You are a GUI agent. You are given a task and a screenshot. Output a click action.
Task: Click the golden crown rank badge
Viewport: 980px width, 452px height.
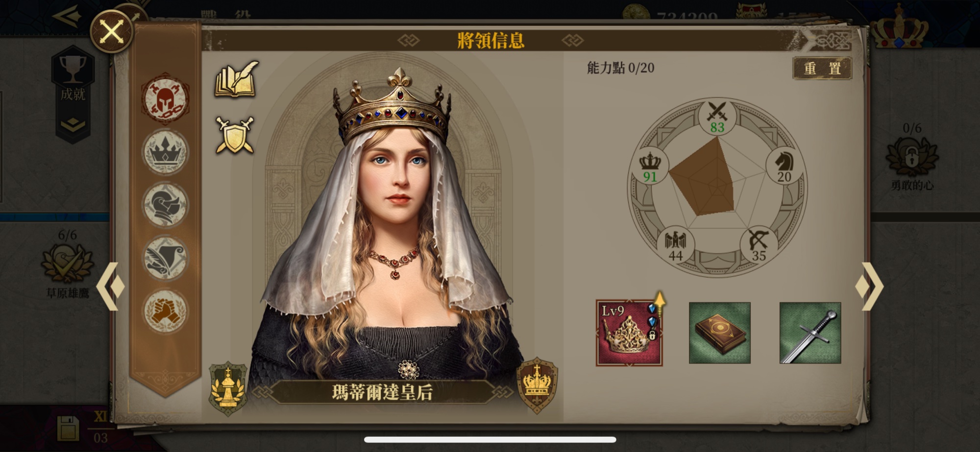(x=538, y=385)
